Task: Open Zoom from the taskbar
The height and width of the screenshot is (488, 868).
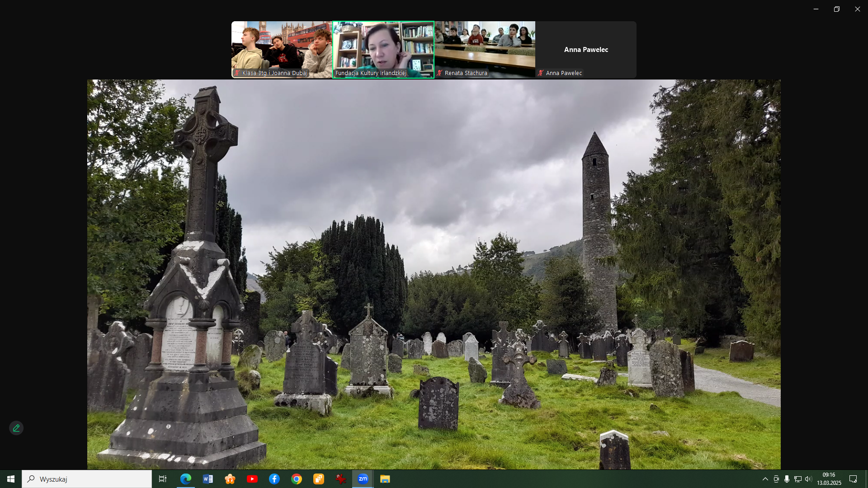Action: (363, 479)
